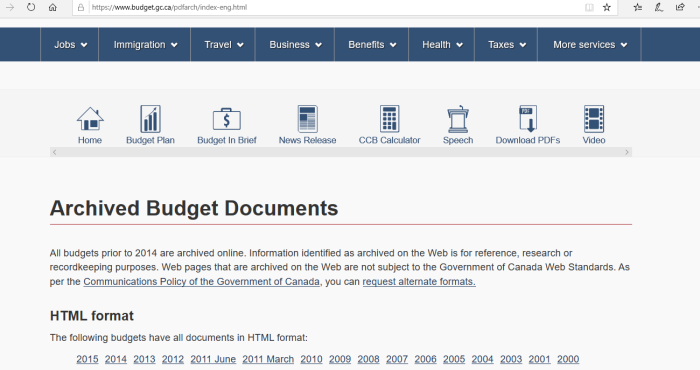The image size is (700, 370).
Task: Open the Communications Policy of the Government link
Action: tap(201, 282)
